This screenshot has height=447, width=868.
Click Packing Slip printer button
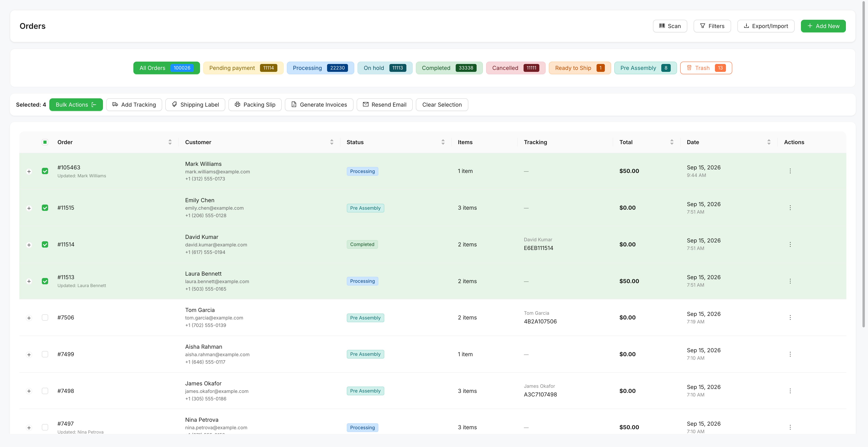pyautogui.click(x=255, y=105)
